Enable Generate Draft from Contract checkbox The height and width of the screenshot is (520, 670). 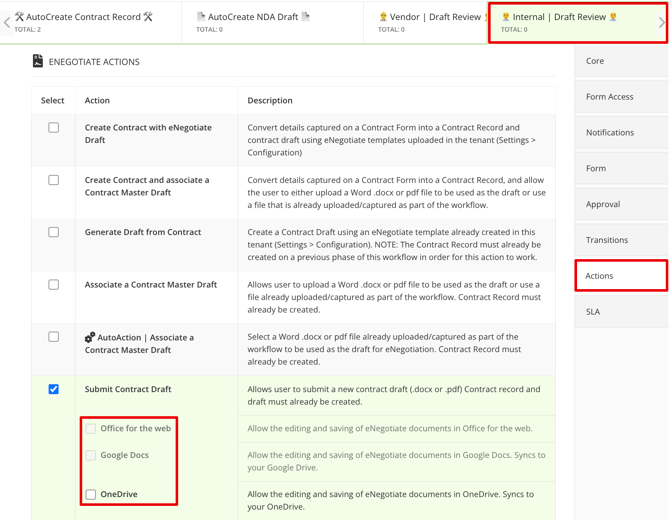(x=53, y=232)
